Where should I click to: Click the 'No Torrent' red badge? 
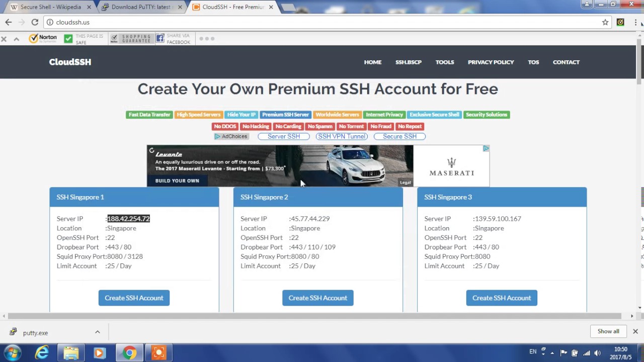click(351, 126)
